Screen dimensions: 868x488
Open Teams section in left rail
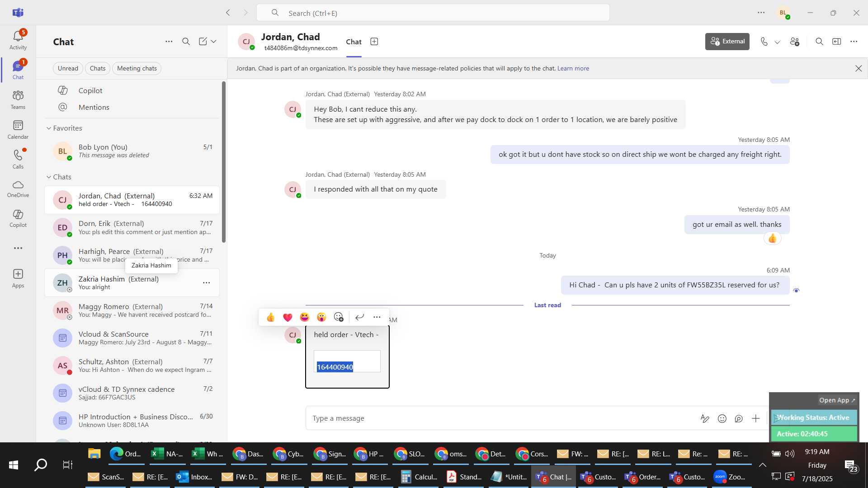[18, 100]
